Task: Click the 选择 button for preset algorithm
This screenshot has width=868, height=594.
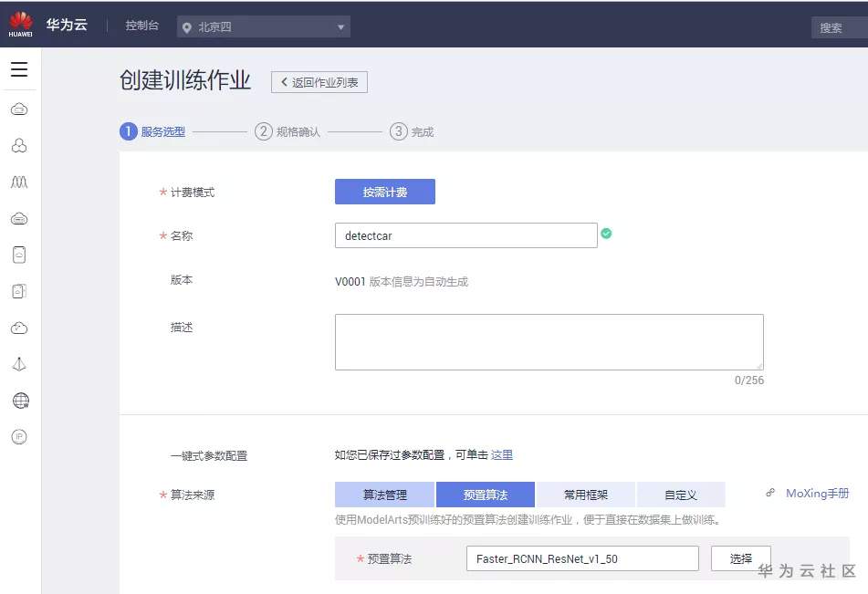Action: pos(740,558)
